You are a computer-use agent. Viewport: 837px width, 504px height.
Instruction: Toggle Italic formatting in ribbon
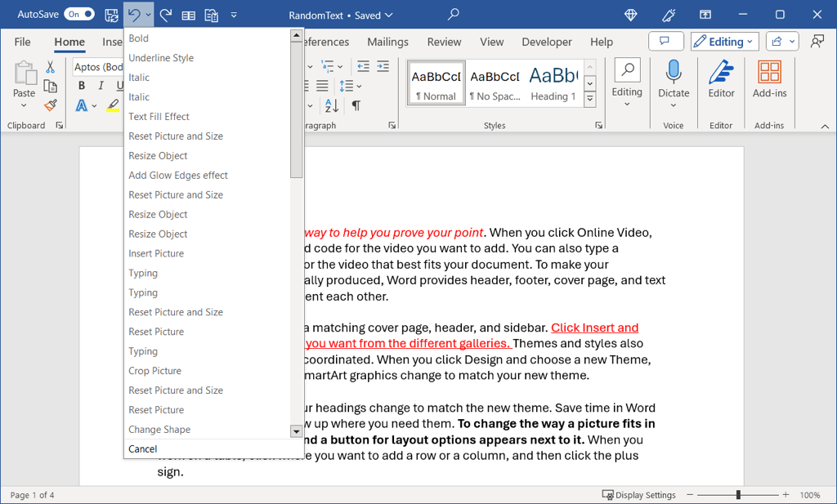[x=101, y=86]
